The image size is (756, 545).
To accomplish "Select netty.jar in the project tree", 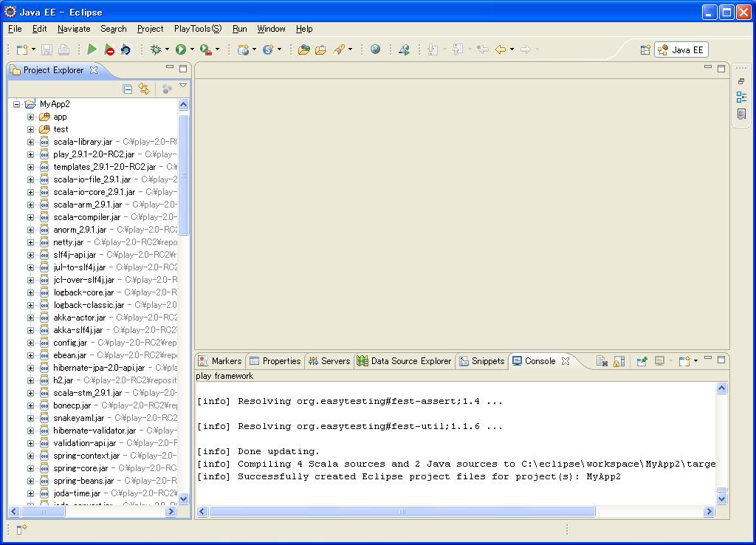I will click(x=69, y=242).
